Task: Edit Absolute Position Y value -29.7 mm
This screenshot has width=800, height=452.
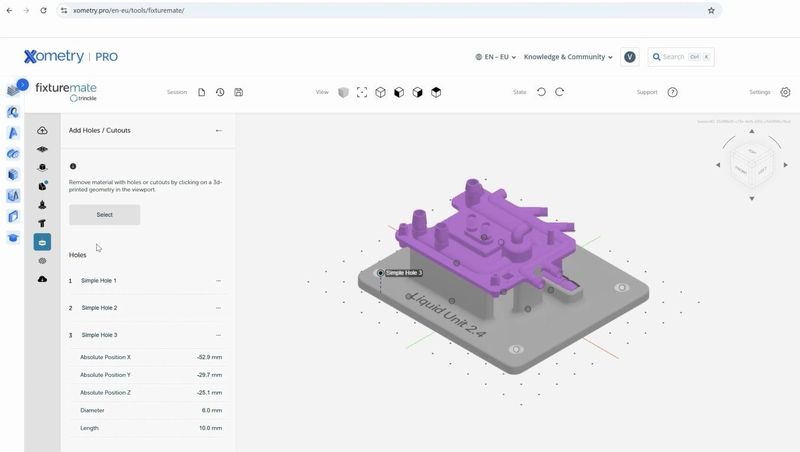Action: pos(209,375)
